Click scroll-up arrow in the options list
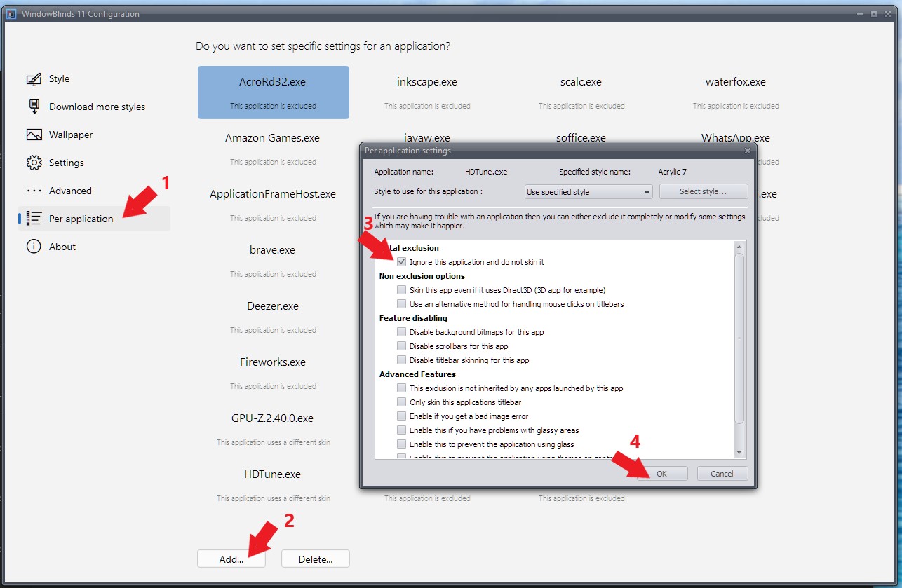 (739, 247)
